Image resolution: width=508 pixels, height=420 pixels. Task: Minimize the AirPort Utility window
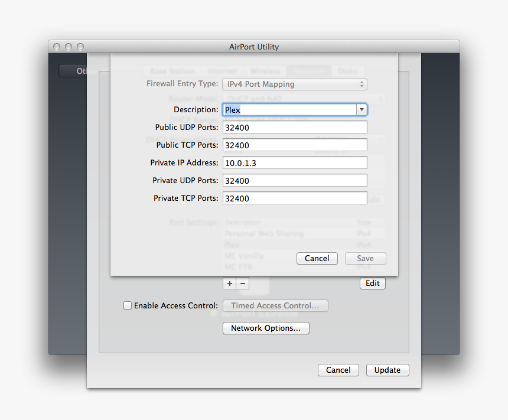[69, 47]
